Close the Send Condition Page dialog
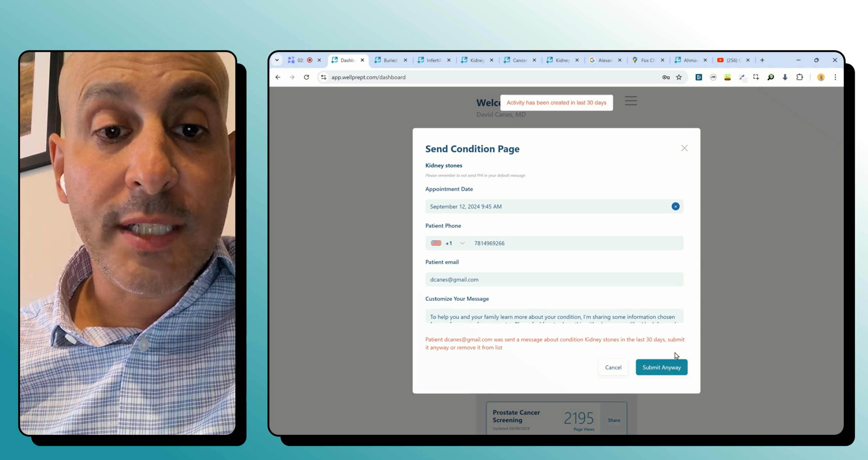The image size is (868, 460). click(684, 148)
